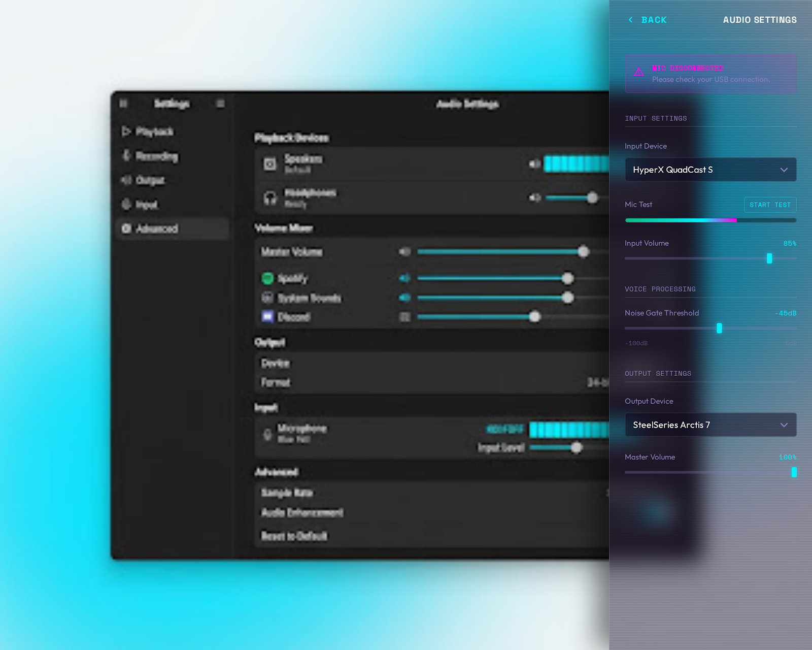This screenshot has height=650, width=812.
Task: Click the BACK link text
Action: (x=654, y=20)
